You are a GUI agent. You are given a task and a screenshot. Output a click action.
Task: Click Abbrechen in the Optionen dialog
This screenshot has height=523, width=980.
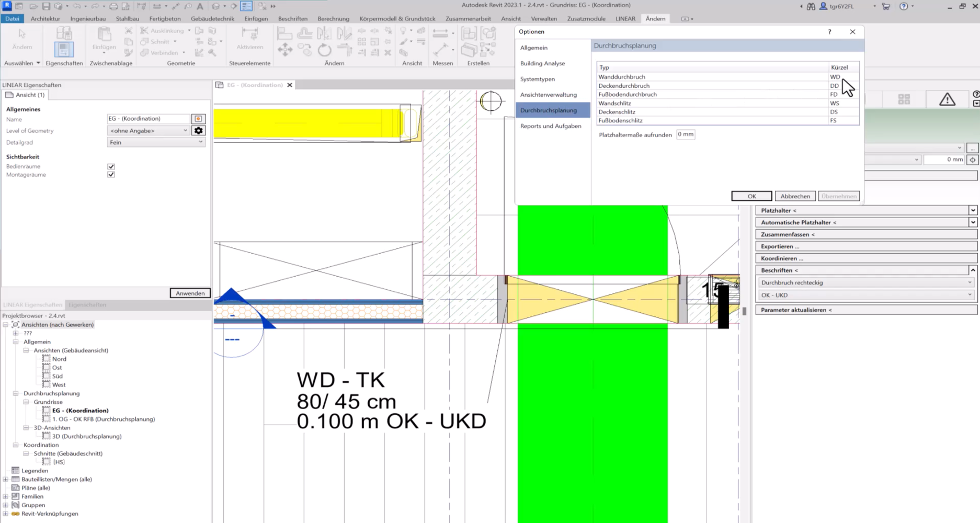click(x=794, y=196)
